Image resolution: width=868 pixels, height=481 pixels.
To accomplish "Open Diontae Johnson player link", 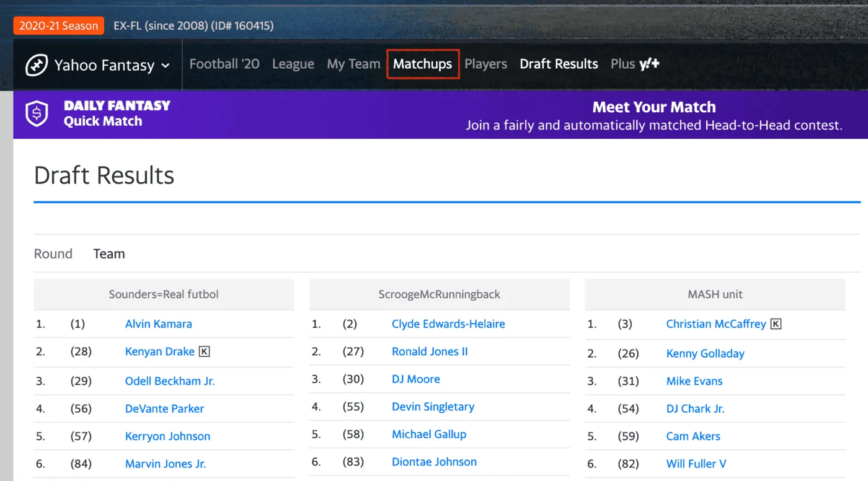I will point(434,462).
